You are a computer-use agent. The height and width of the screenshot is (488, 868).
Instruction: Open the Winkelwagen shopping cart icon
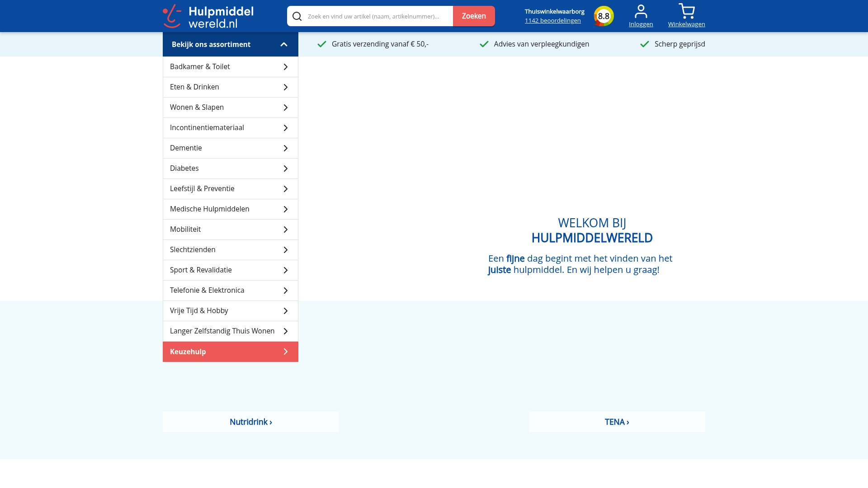click(686, 10)
